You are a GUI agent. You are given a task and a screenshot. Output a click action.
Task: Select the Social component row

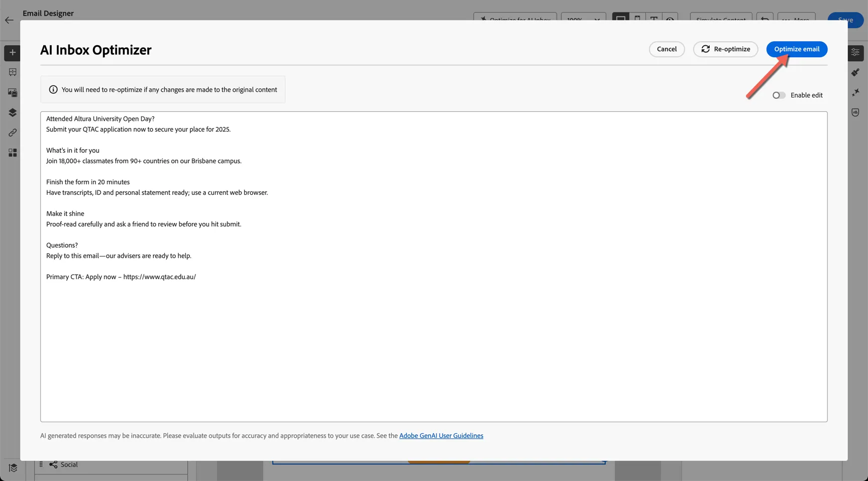(111, 465)
